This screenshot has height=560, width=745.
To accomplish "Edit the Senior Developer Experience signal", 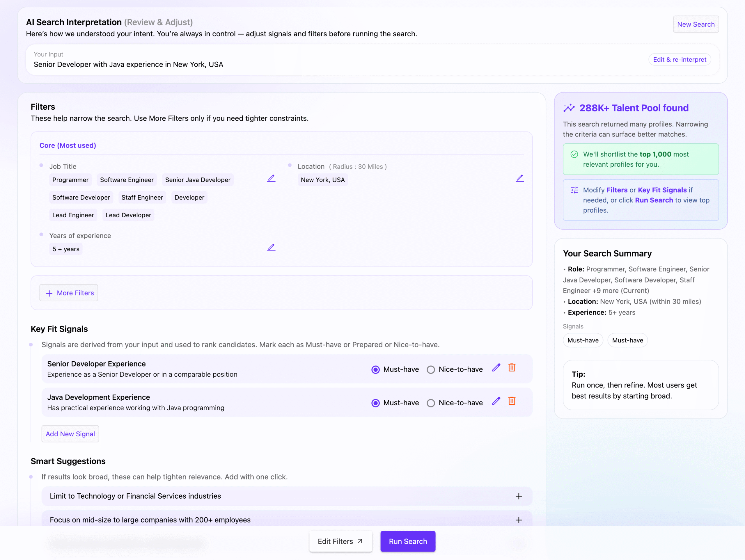I will 496,368.
